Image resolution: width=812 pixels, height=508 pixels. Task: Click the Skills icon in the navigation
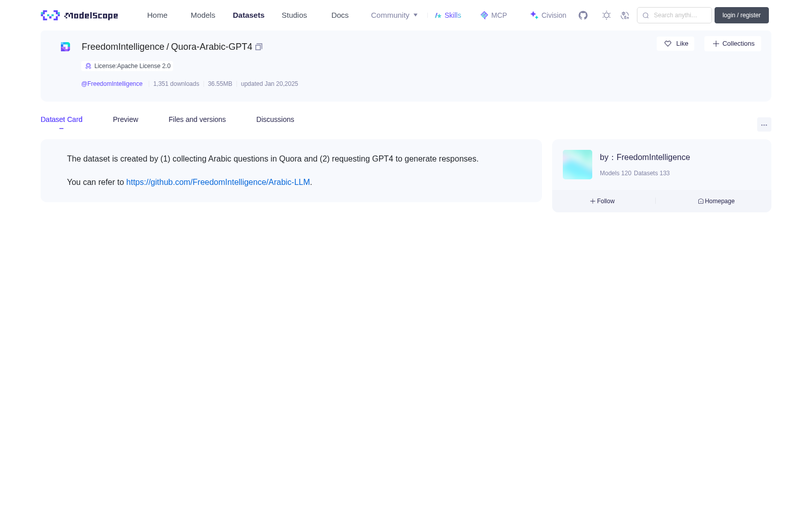438,15
